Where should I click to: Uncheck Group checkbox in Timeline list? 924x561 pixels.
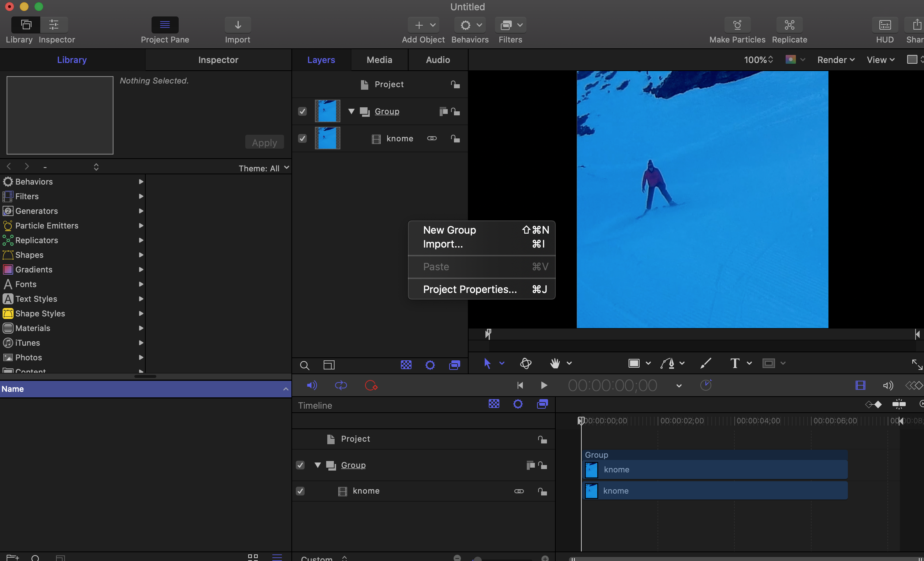click(x=300, y=465)
